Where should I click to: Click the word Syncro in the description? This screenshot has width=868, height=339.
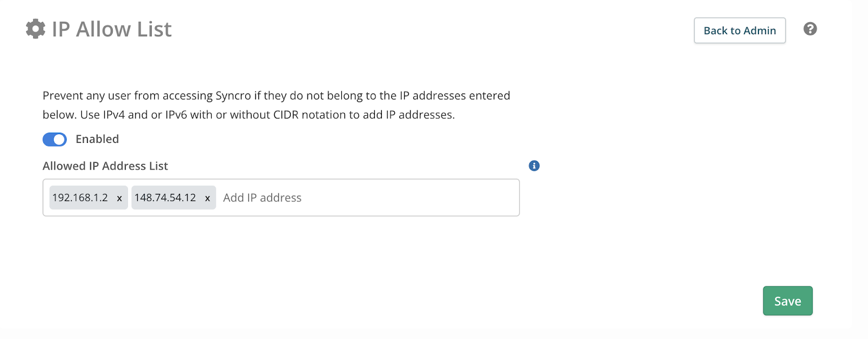click(x=233, y=96)
